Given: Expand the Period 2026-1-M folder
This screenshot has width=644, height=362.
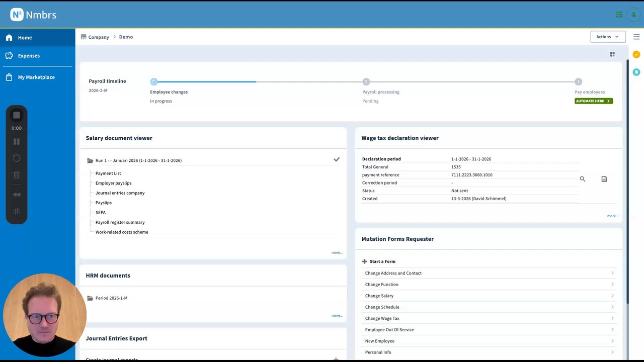Looking at the screenshot, I should coord(90,298).
